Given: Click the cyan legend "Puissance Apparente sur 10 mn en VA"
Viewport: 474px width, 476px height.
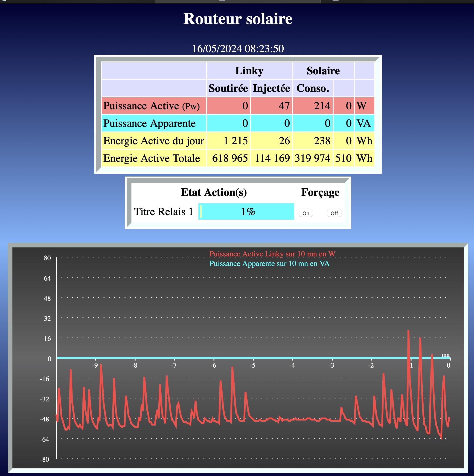Looking at the screenshot, I should point(269,263).
